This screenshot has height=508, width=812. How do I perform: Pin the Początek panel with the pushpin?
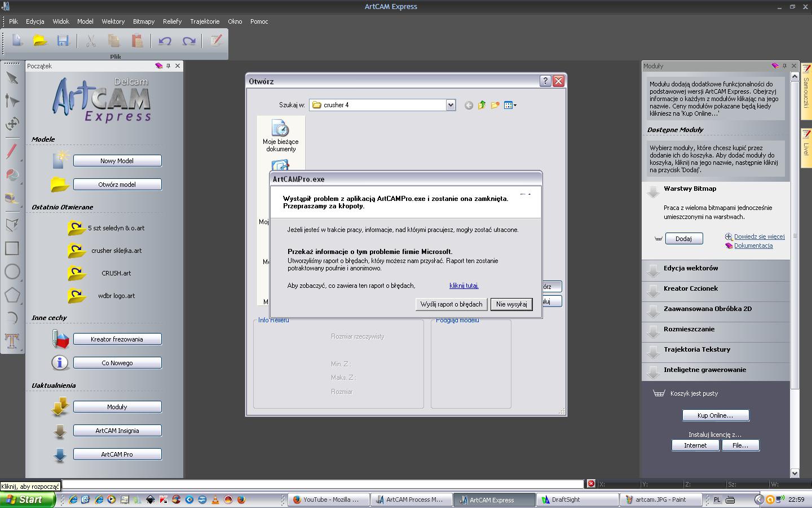point(168,66)
